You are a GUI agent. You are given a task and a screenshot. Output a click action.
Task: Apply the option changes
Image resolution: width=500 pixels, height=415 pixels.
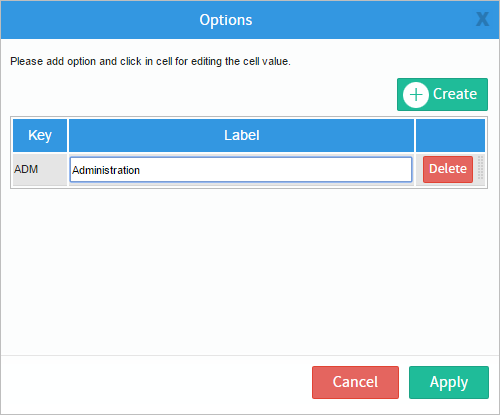point(449,382)
